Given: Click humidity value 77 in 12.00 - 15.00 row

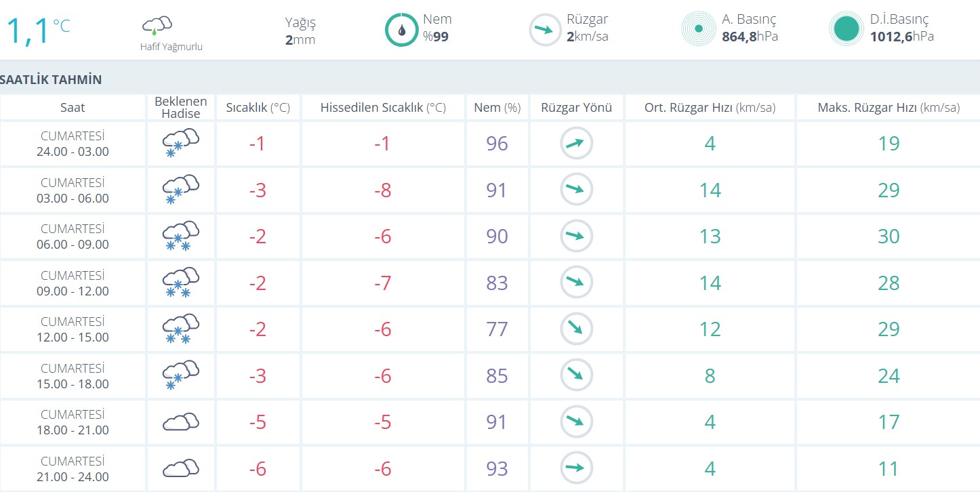Looking at the screenshot, I should click(497, 329).
